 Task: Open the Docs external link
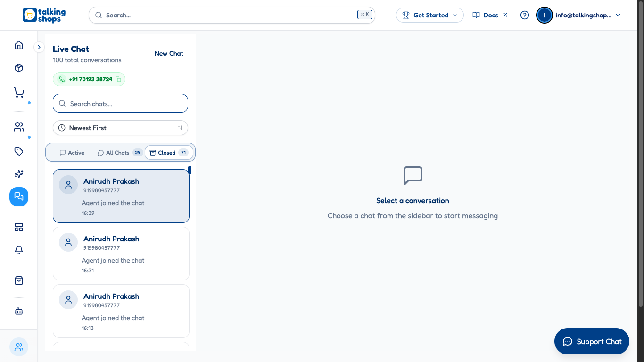point(490,15)
